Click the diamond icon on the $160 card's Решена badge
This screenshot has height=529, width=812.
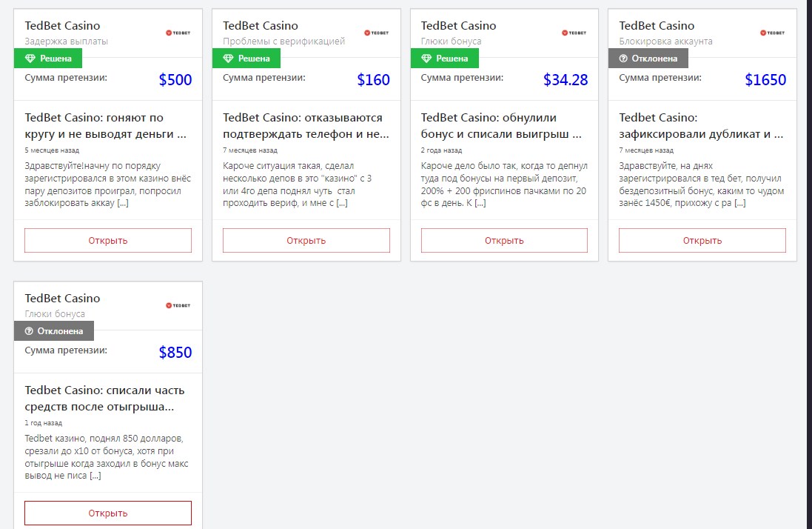tap(229, 59)
